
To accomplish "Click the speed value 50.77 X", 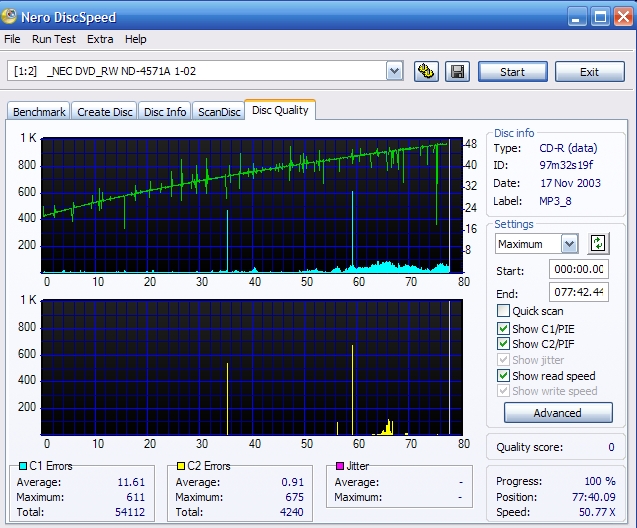I will pos(597,512).
